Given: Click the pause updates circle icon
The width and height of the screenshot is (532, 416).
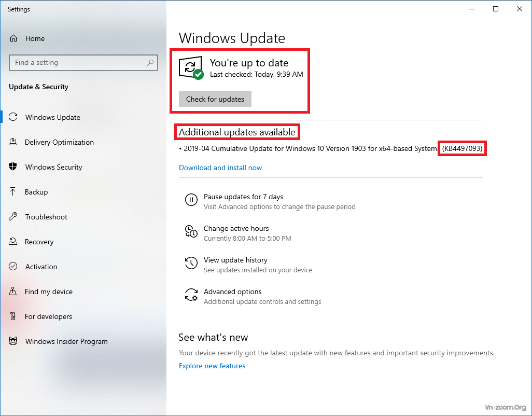Looking at the screenshot, I should [x=191, y=200].
